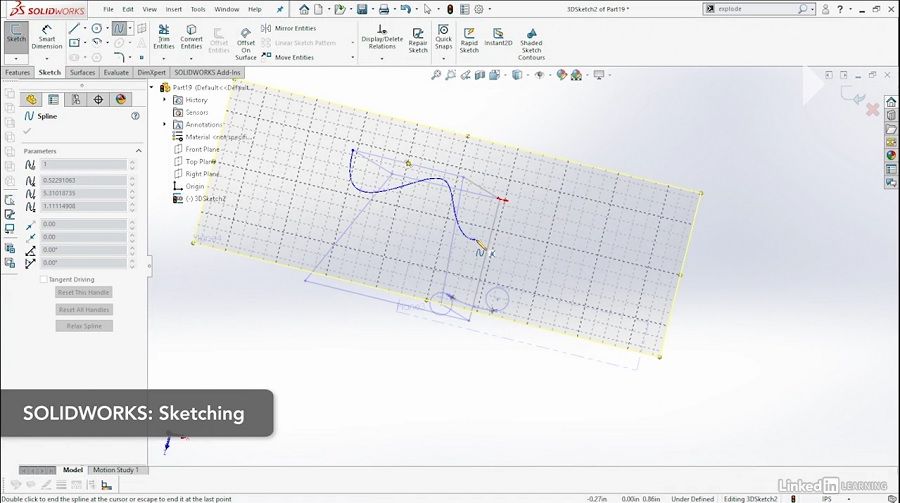Expand the History tree node
900x503 pixels.
point(165,100)
